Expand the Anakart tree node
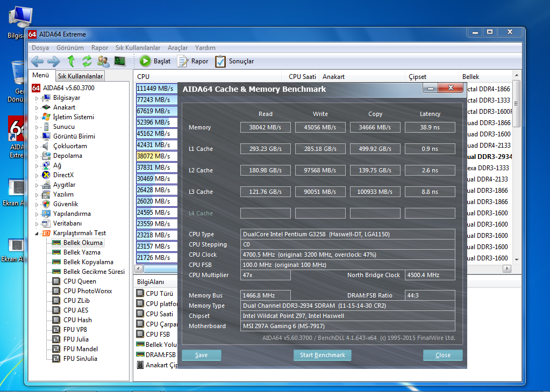This screenshot has width=550, height=392. 37,108
